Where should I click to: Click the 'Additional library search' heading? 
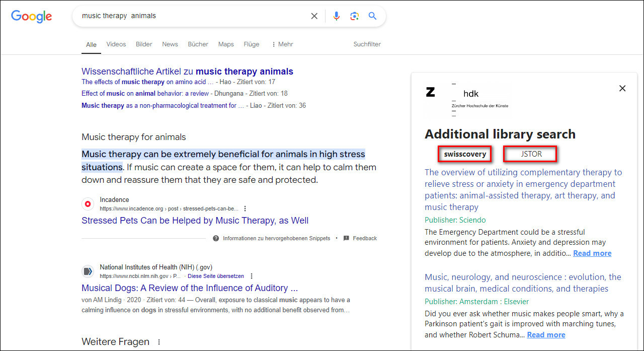click(500, 134)
